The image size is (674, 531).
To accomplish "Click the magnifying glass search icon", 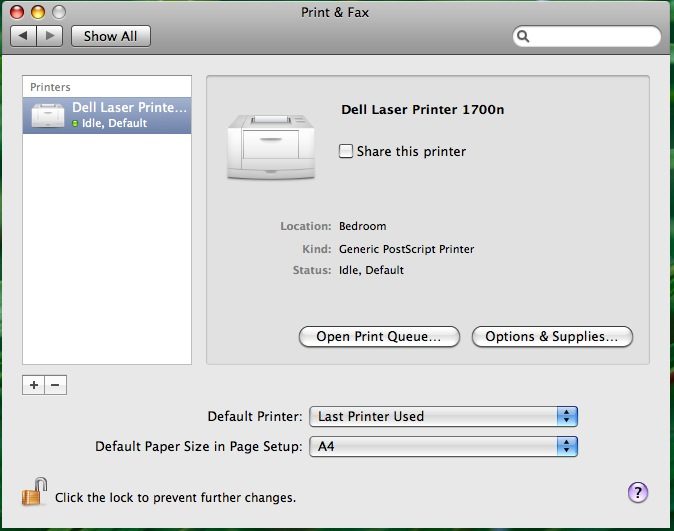I will (x=523, y=36).
